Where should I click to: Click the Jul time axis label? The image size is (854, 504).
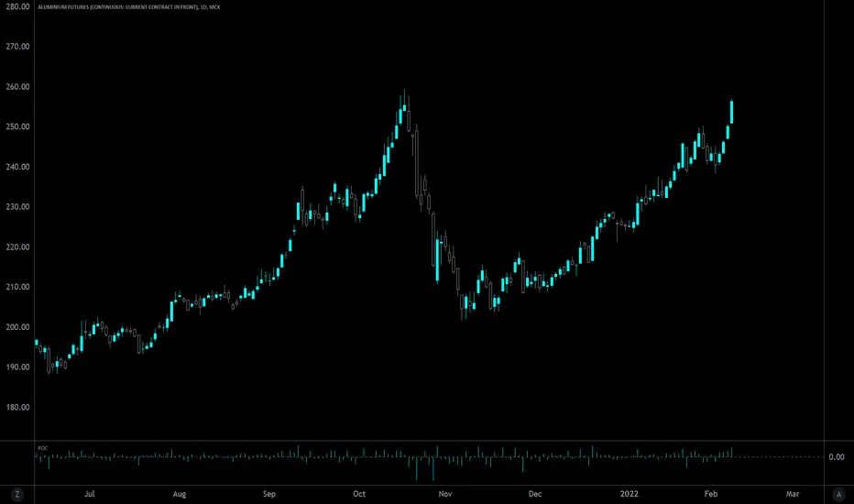[89, 494]
